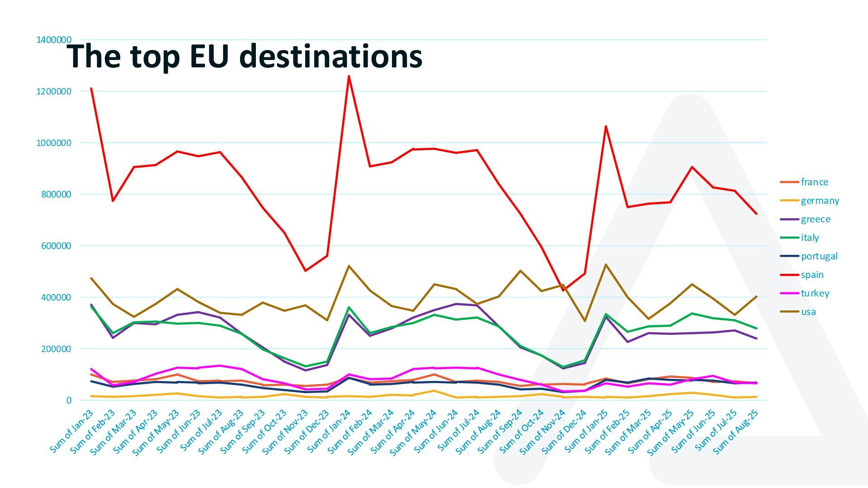Image resolution: width=868 pixels, height=488 pixels.
Task: Click the red line swatch beside spain
Action: tap(789, 275)
